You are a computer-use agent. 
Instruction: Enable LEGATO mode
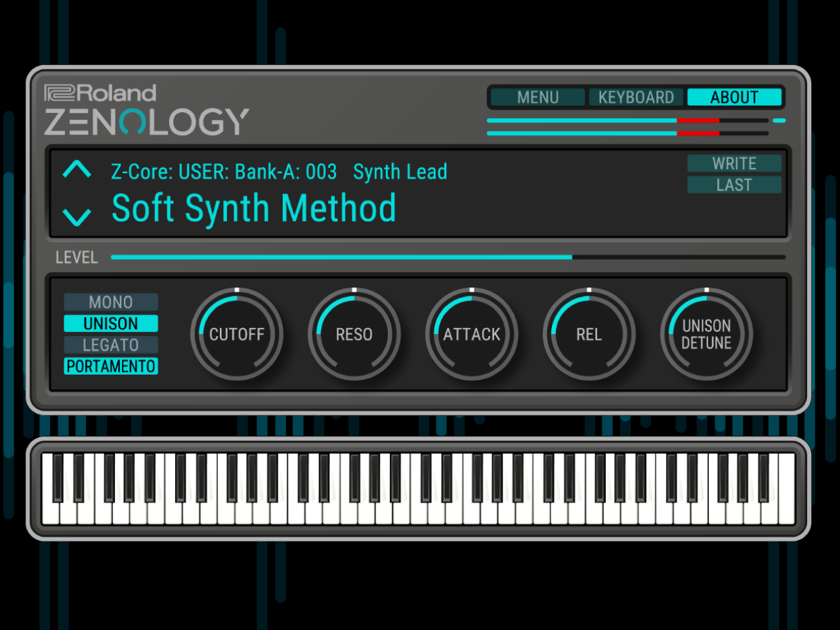point(111,345)
